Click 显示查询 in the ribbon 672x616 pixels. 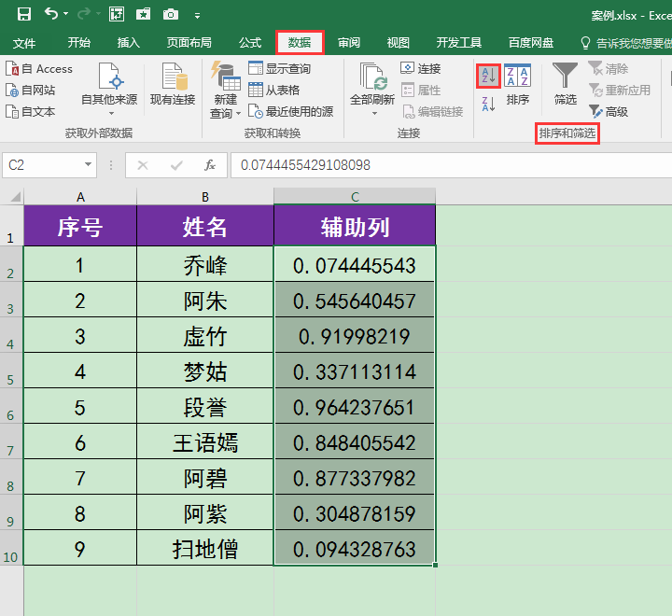pyautogui.click(x=279, y=68)
